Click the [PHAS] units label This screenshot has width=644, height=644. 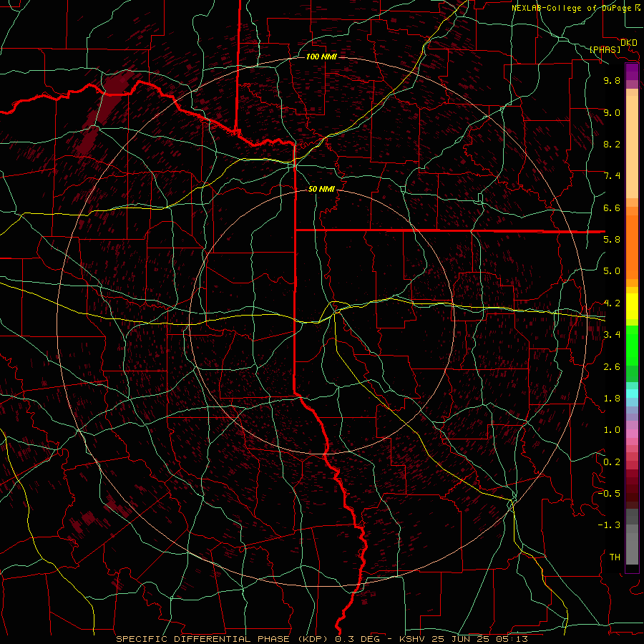pyautogui.click(x=605, y=49)
